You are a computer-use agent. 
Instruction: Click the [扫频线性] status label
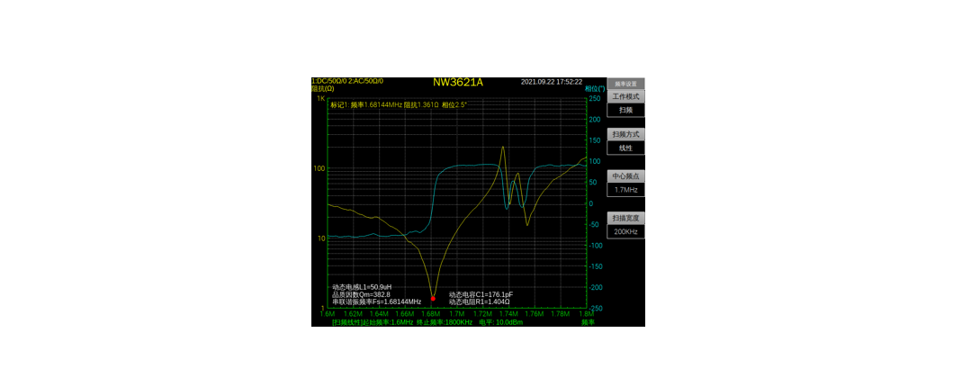click(346, 322)
